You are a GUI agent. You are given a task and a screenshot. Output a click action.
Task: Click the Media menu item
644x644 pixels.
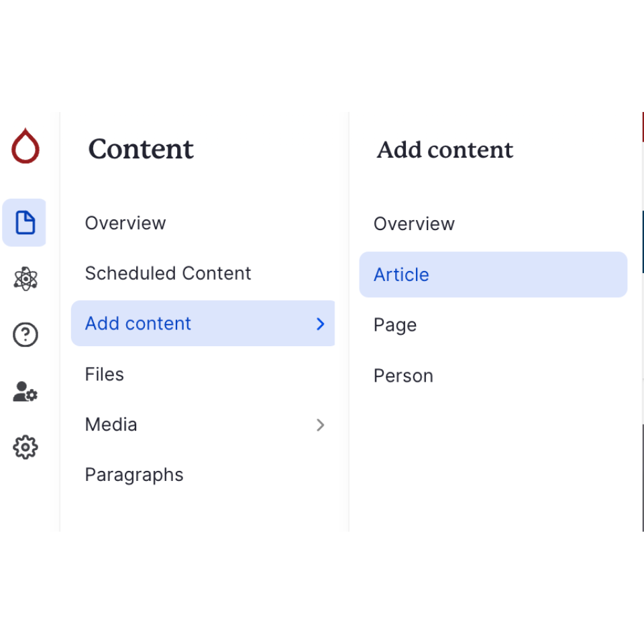[111, 425]
